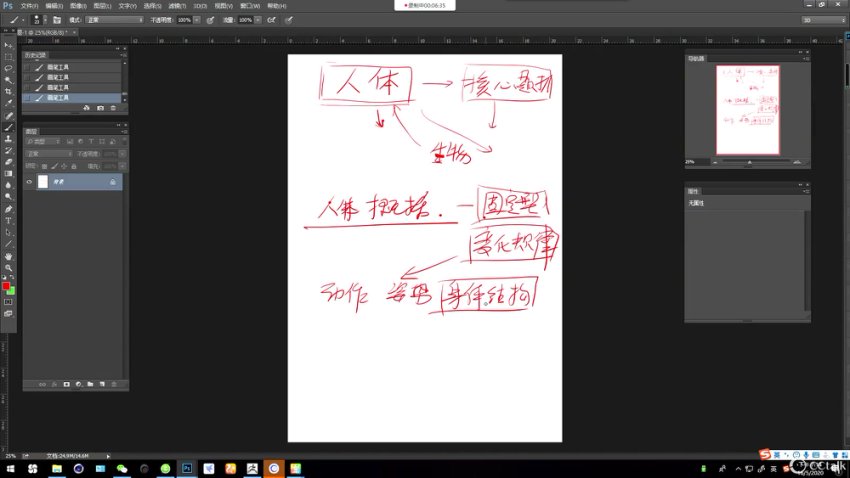850x478 pixels.
Task: Open the opacity (不透明度) 100% dropdown arrow
Action: [x=197, y=19]
